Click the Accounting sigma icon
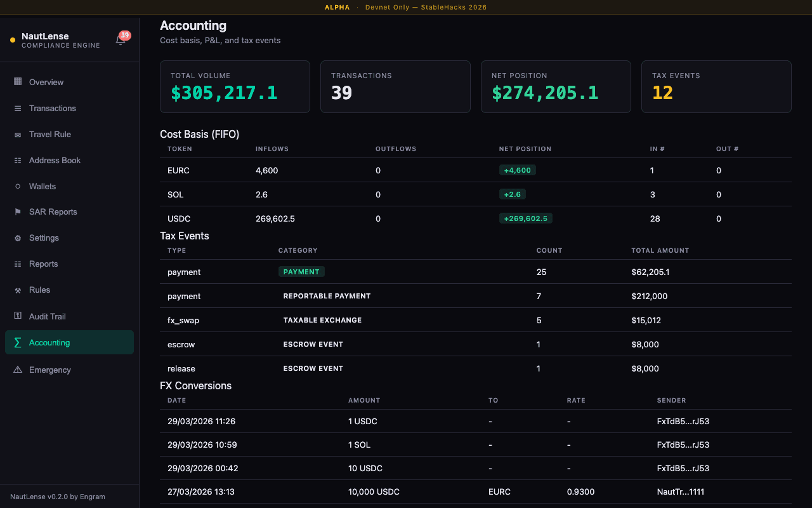This screenshot has width=812, height=508. click(18, 342)
